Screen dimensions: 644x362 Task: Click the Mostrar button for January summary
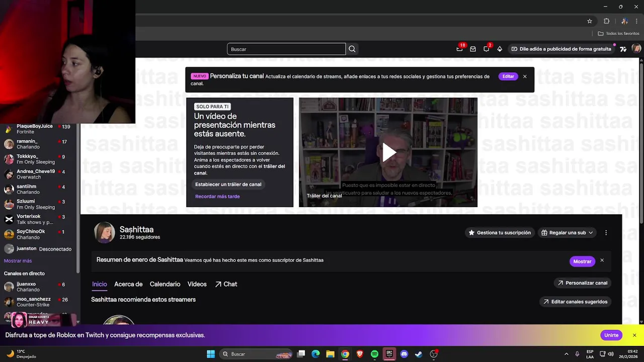[582, 261]
